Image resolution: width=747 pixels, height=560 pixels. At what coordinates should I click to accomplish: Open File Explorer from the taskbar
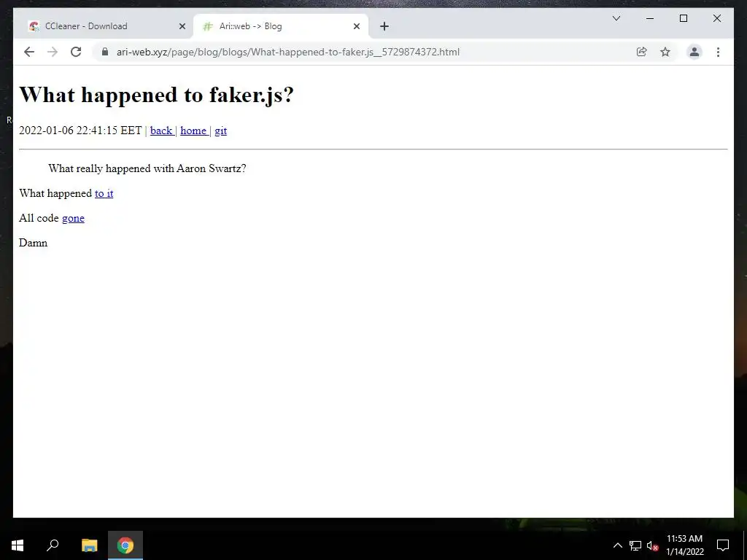[x=89, y=545]
